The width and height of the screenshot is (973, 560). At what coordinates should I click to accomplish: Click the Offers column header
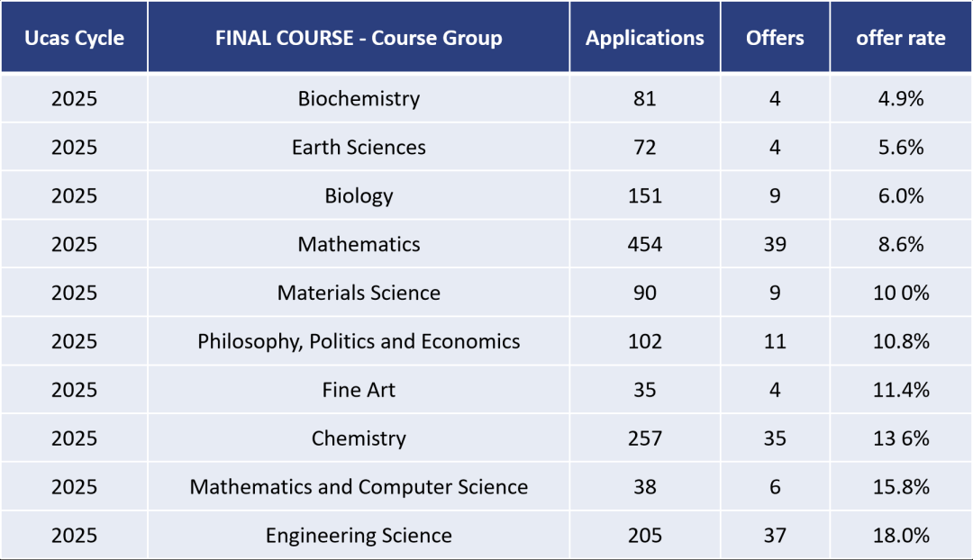click(x=775, y=38)
